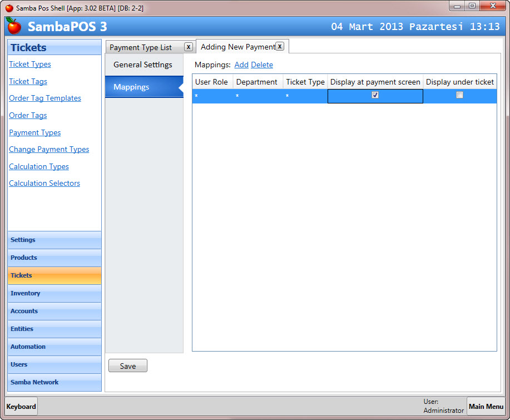
Task: Click the SambaPOS tomato logo icon
Action: (x=14, y=26)
